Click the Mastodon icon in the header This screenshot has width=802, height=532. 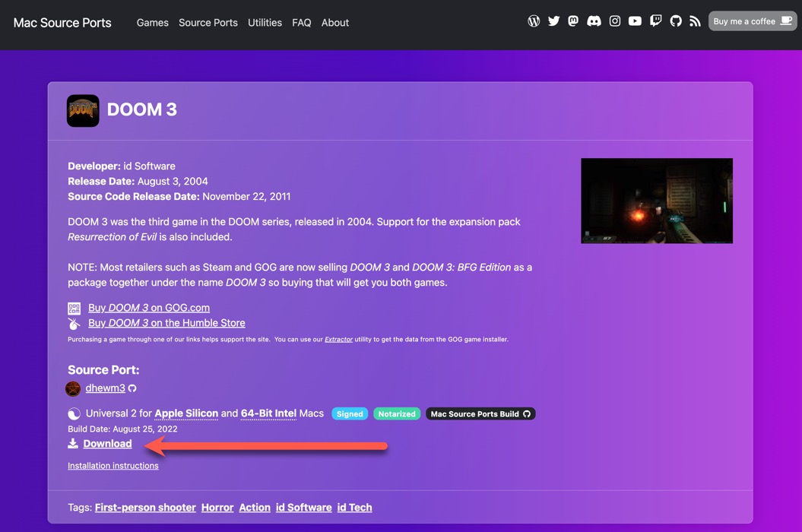click(573, 21)
